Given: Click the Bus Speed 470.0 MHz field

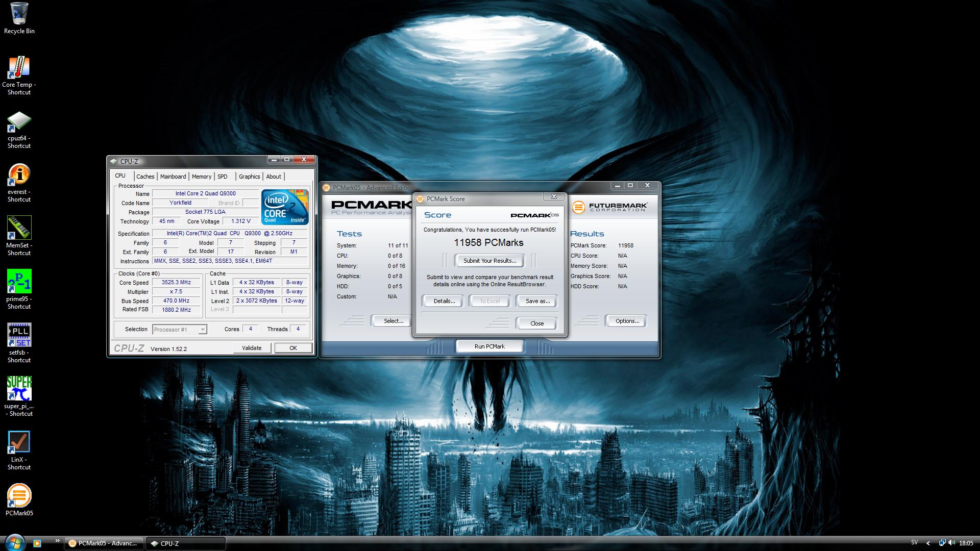Looking at the screenshot, I should tap(176, 300).
